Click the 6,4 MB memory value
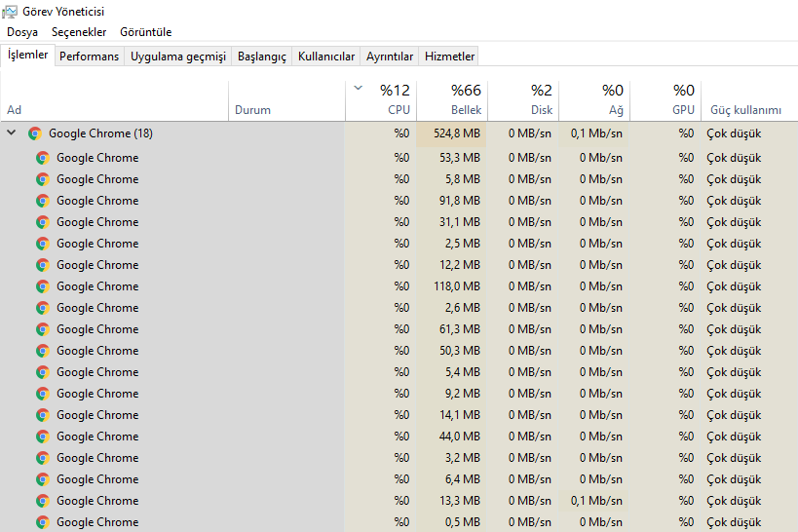The width and height of the screenshot is (798, 532). coord(463,479)
